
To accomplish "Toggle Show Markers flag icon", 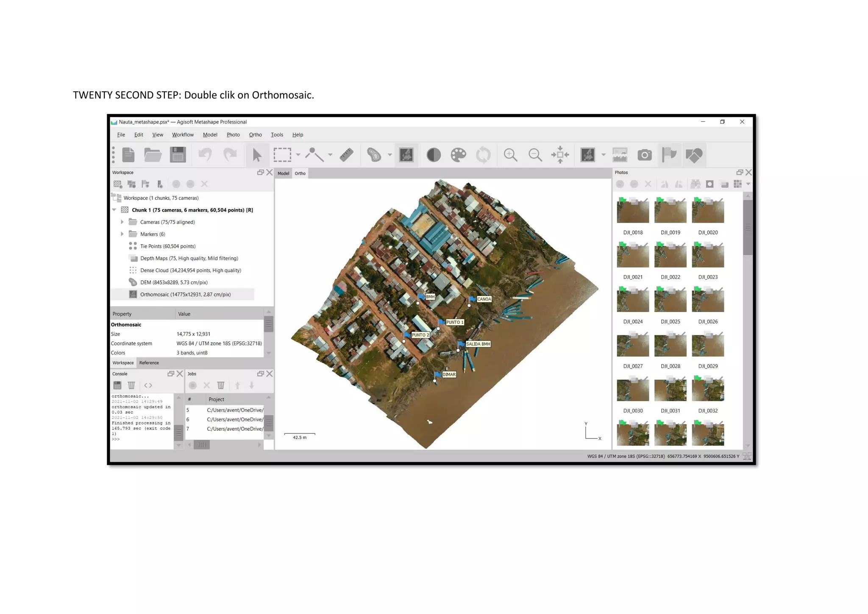I will coord(669,155).
